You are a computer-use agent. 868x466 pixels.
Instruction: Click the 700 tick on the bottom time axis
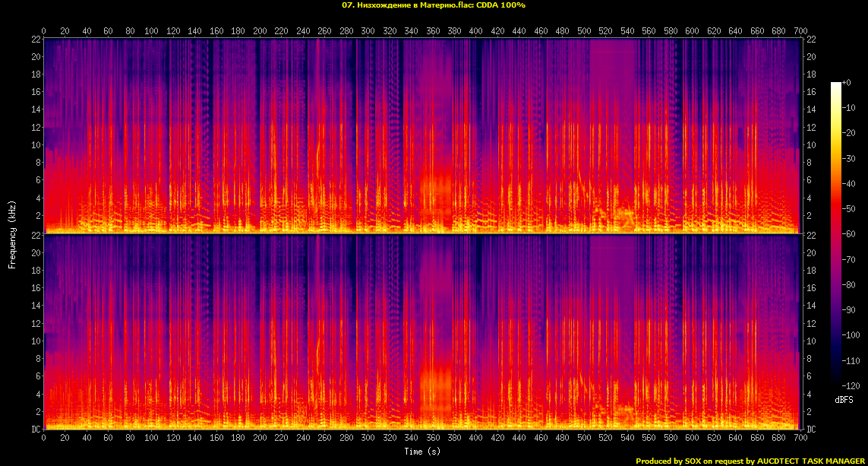tap(800, 439)
